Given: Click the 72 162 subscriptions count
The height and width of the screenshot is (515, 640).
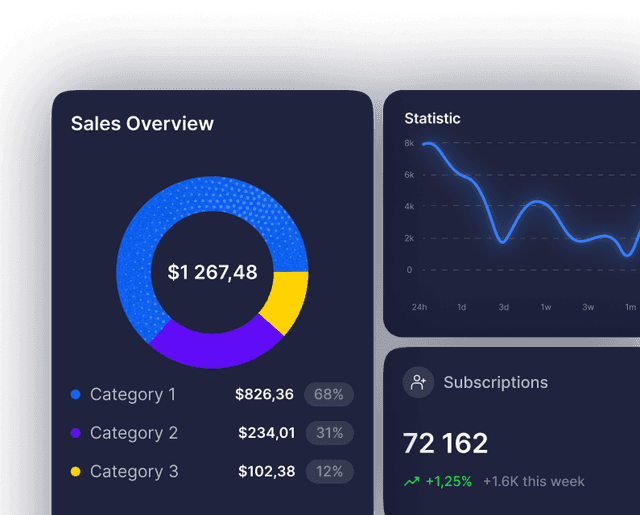Looking at the screenshot, I should (x=445, y=443).
